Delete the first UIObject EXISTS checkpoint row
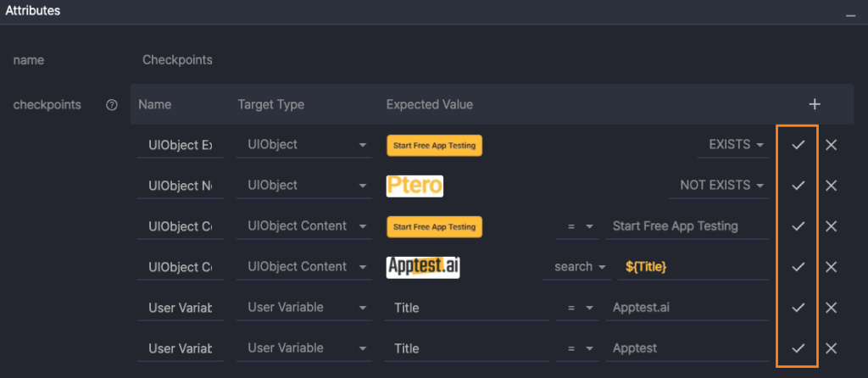868x378 pixels. [831, 145]
